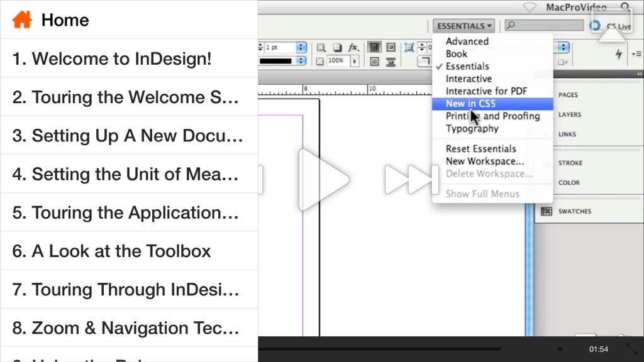Click the MacProVideo menu bar item
The image size is (644, 362).
(x=576, y=7)
